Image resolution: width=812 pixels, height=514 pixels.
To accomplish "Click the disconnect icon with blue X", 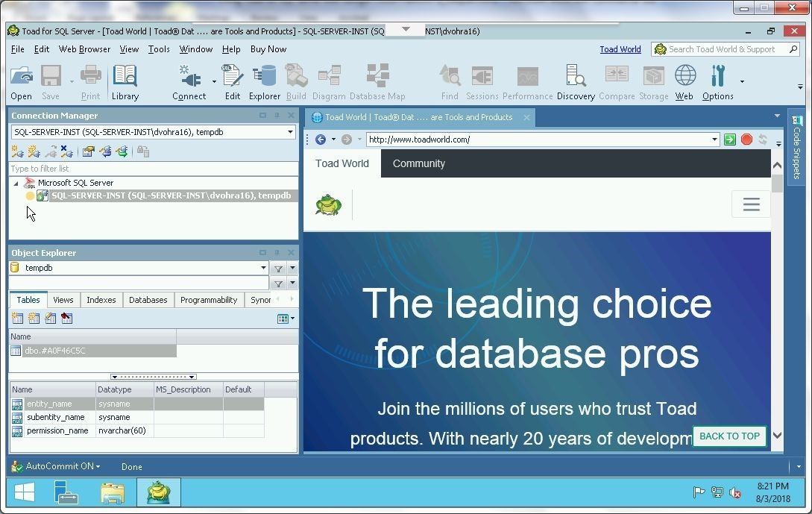I will (x=66, y=151).
